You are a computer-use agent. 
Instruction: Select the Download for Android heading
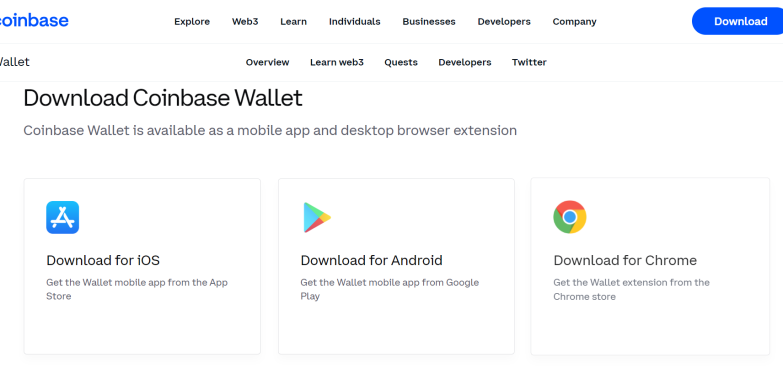(x=372, y=260)
